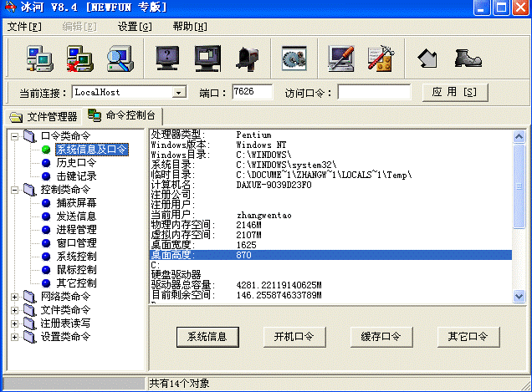Click the book icon of 口令类命令

(x=30, y=136)
